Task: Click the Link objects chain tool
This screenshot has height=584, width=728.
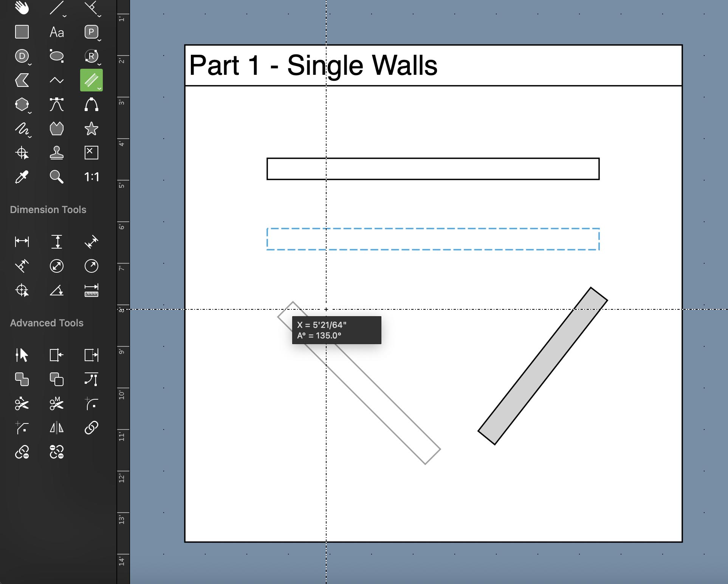Action: 91,428
